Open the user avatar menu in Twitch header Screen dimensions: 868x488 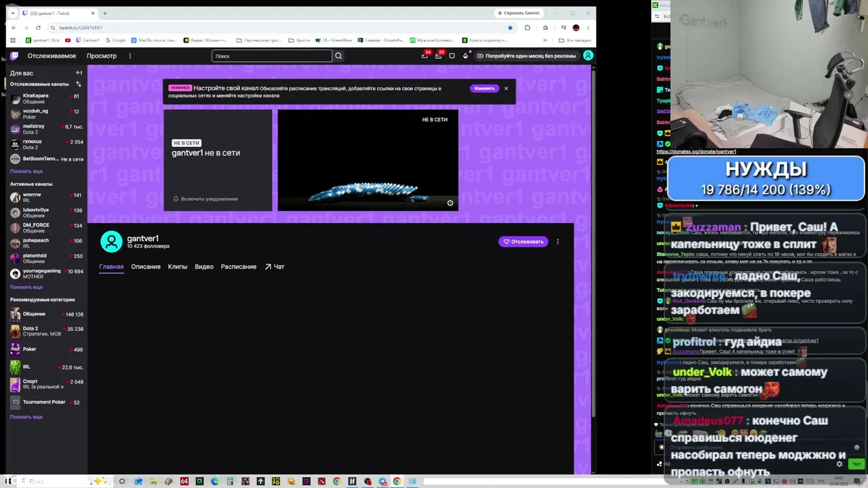pyautogui.click(x=588, y=56)
